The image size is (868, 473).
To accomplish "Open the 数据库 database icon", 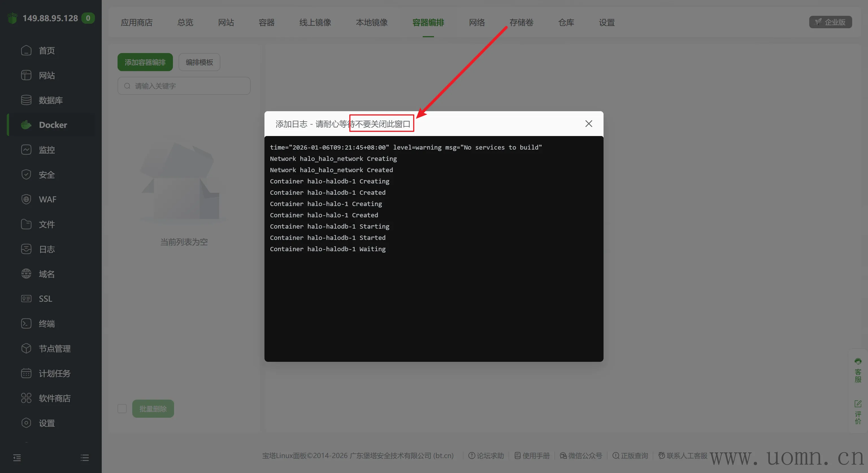I will pos(26,100).
